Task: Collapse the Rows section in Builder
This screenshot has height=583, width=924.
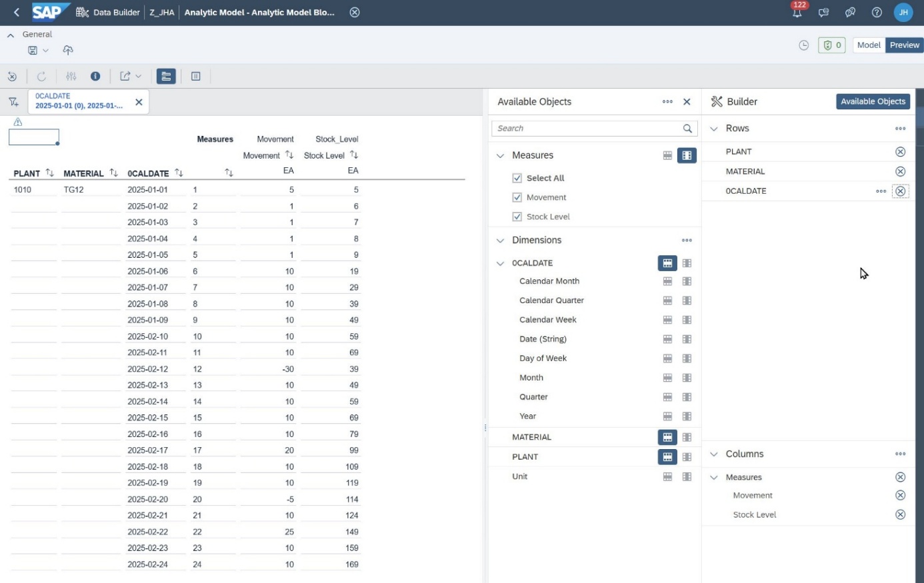Action: point(714,129)
